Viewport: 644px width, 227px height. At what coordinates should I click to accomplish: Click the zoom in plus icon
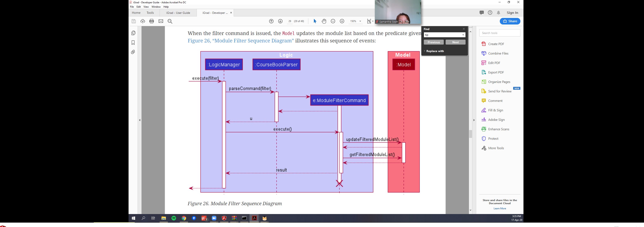[x=342, y=21]
